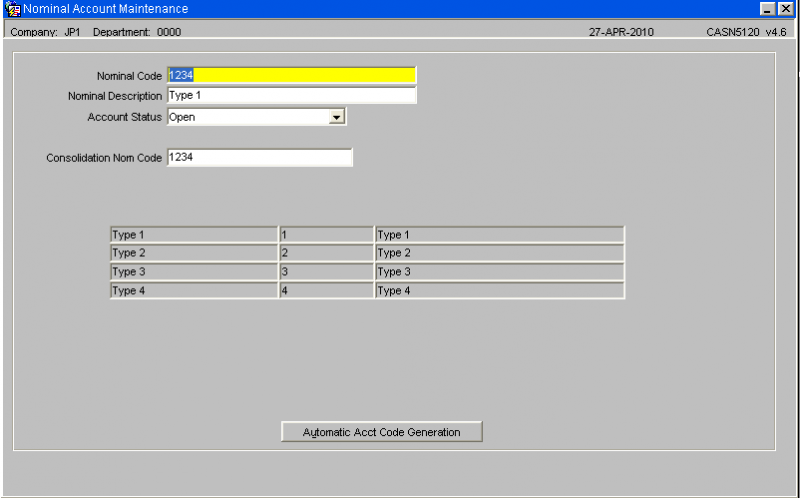The height and width of the screenshot is (498, 800).
Task: Select the Type 4 cell in last column
Action: [x=499, y=290]
